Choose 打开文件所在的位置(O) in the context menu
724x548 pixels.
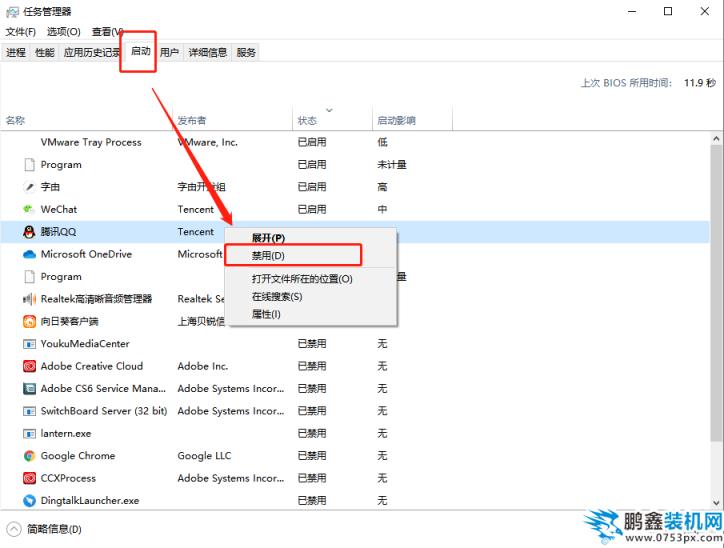311,279
